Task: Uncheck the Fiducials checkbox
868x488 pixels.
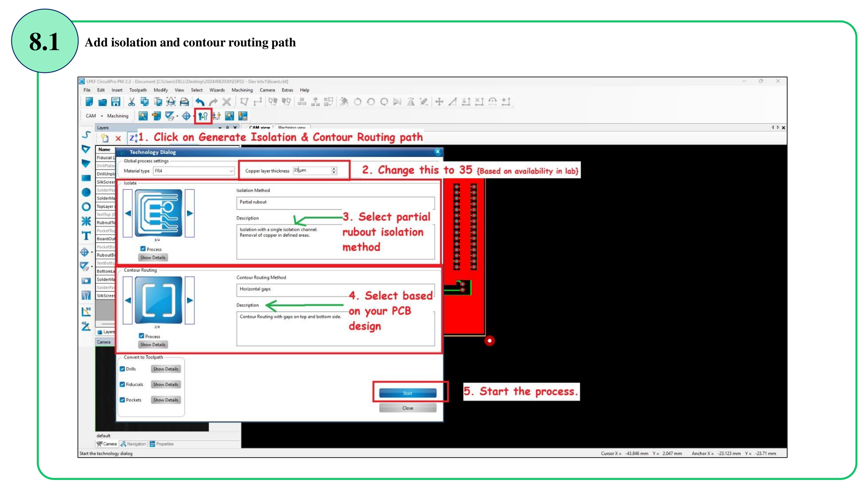Action: point(122,385)
